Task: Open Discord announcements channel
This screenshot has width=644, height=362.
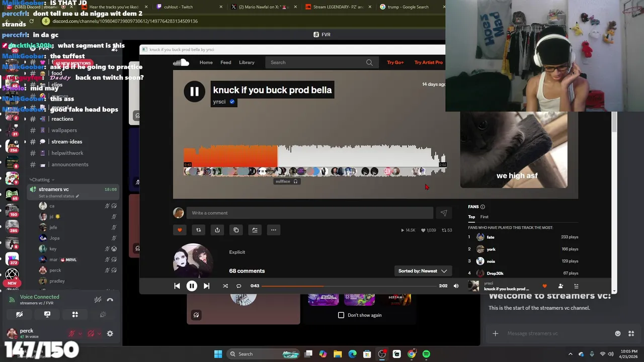Action: pyautogui.click(x=69, y=164)
